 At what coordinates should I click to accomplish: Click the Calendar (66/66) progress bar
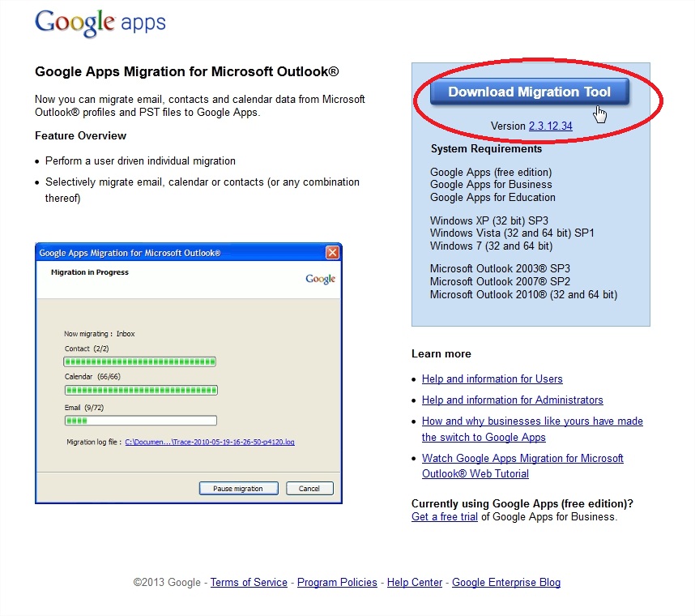point(141,390)
